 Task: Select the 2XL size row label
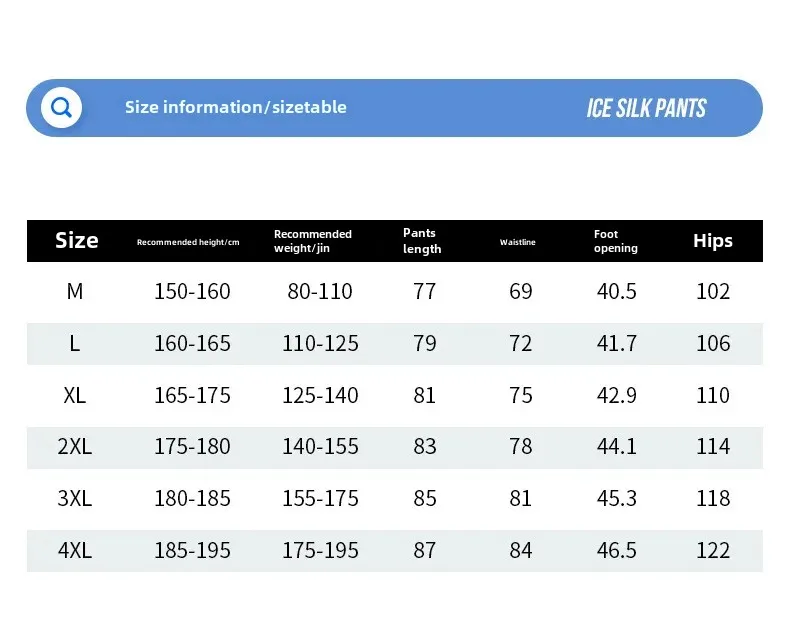75,447
